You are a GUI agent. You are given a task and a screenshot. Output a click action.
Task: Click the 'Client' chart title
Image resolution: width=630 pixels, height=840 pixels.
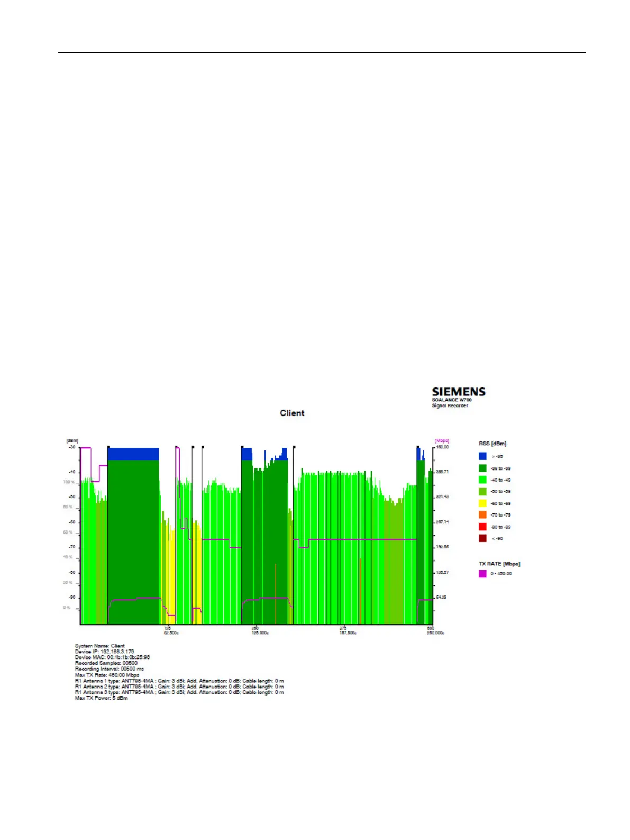292,413
